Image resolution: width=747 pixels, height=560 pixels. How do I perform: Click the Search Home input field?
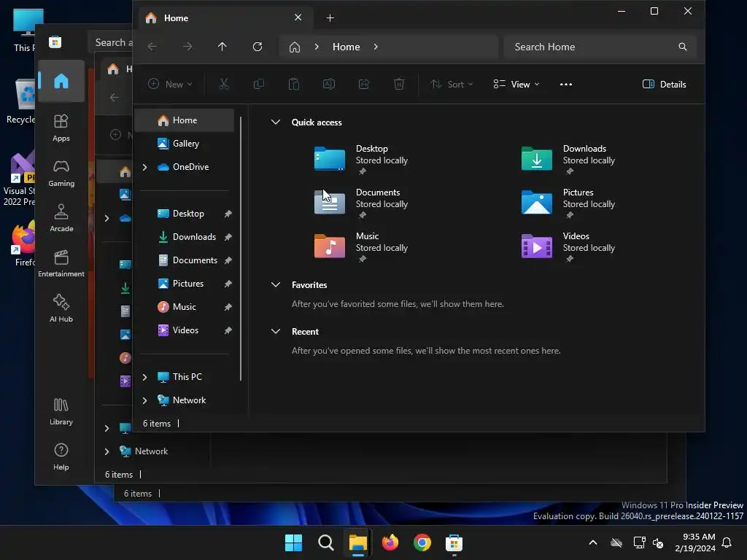click(x=600, y=47)
